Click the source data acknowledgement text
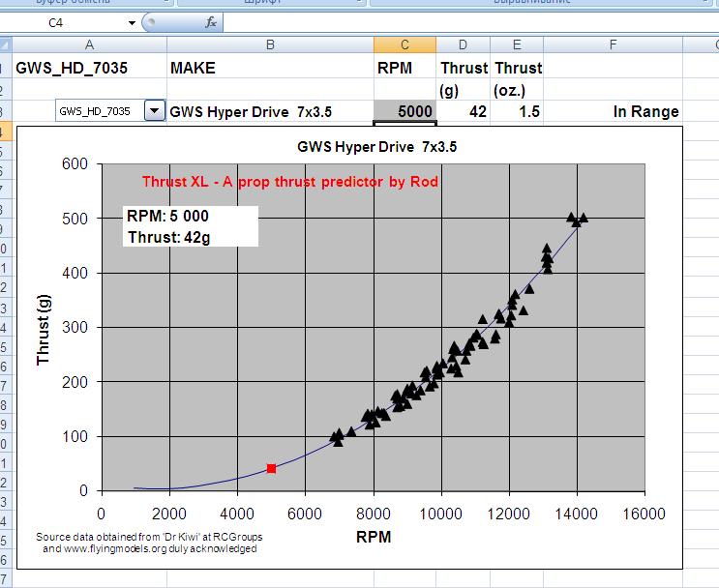 tap(149, 543)
